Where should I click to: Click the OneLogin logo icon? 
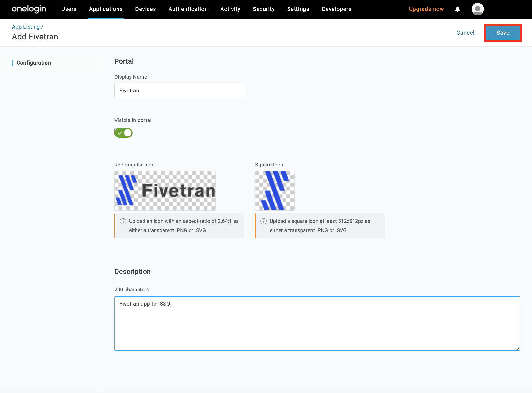tap(29, 9)
